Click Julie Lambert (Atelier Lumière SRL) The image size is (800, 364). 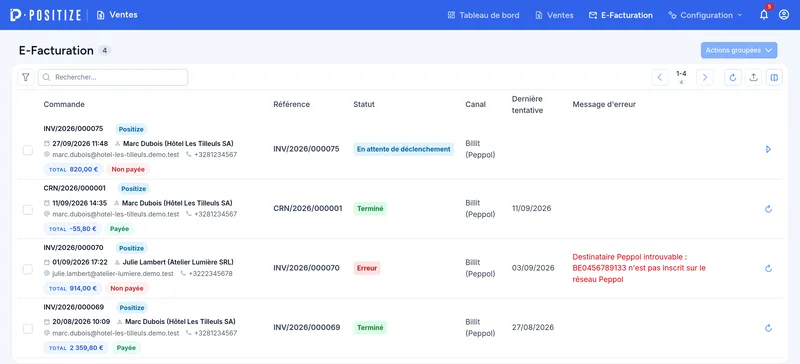click(178, 262)
